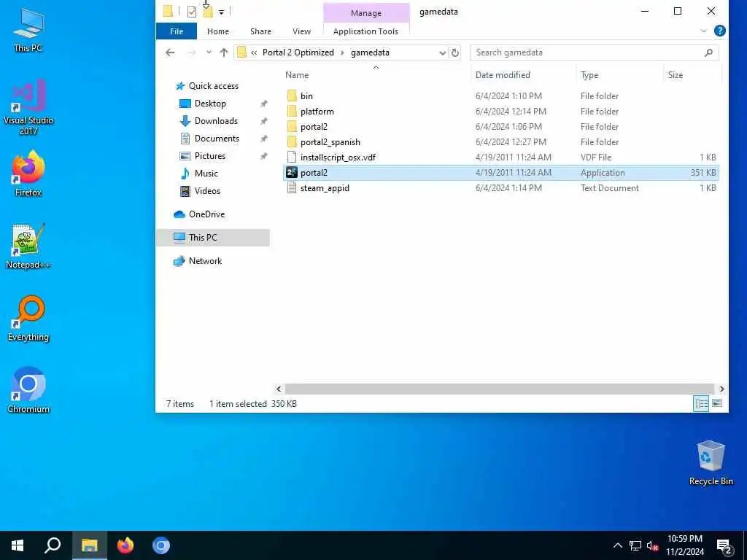The image size is (747, 560).
Task: Open Customize Quick Access Toolbar dropdown
Action: tap(222, 12)
